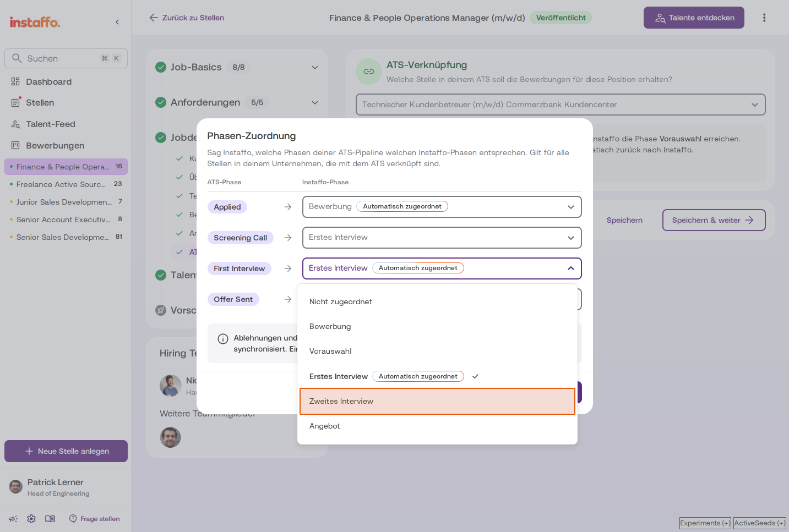The height and width of the screenshot is (532, 789).
Task: Click the instaffo logo
Action: [35, 22]
